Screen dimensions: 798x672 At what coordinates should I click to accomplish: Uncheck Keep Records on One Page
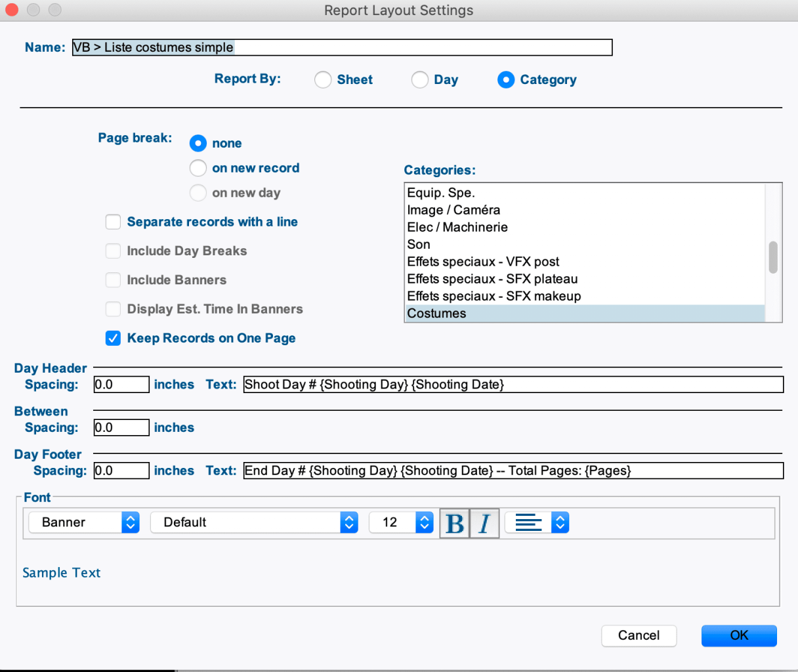point(114,338)
